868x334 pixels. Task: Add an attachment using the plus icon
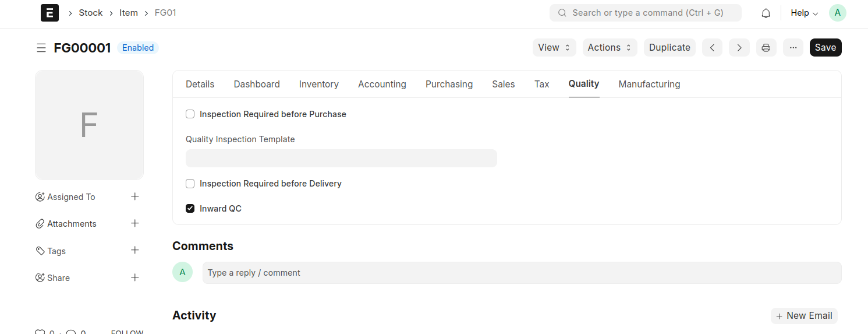(x=135, y=223)
